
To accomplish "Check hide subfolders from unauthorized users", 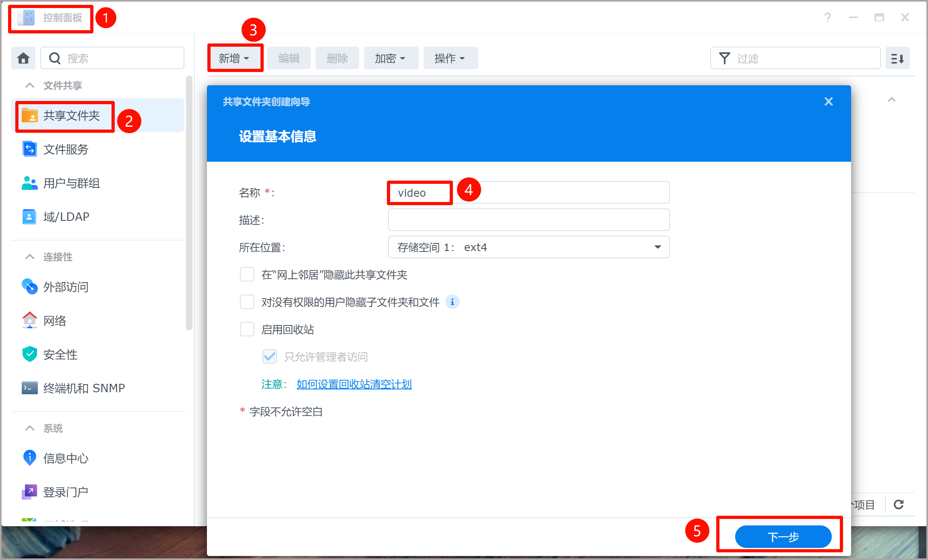I will tap(247, 302).
